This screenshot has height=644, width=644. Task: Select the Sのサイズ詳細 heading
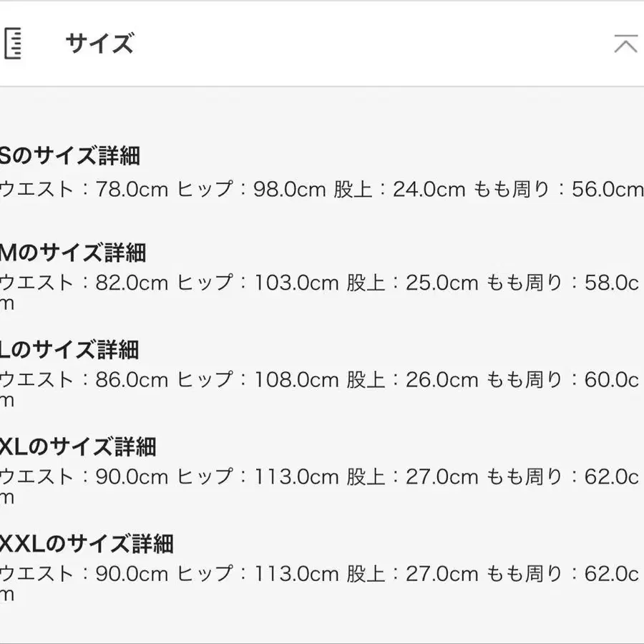pyautogui.click(x=72, y=156)
